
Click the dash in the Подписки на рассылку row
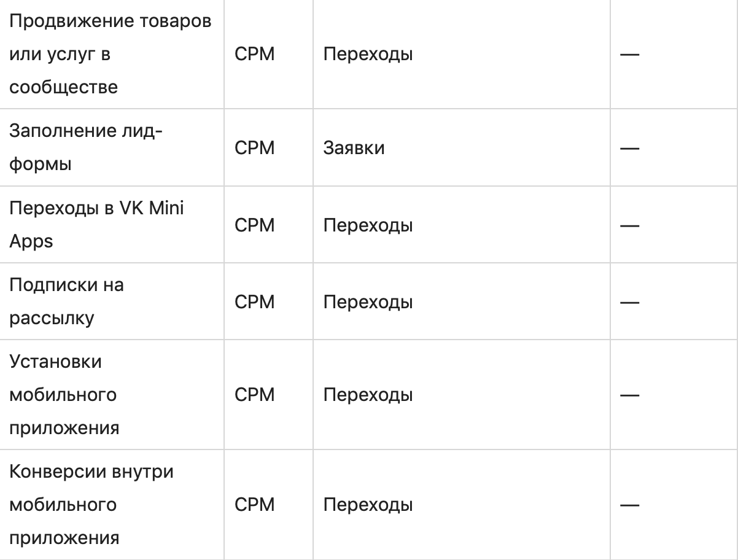(630, 302)
